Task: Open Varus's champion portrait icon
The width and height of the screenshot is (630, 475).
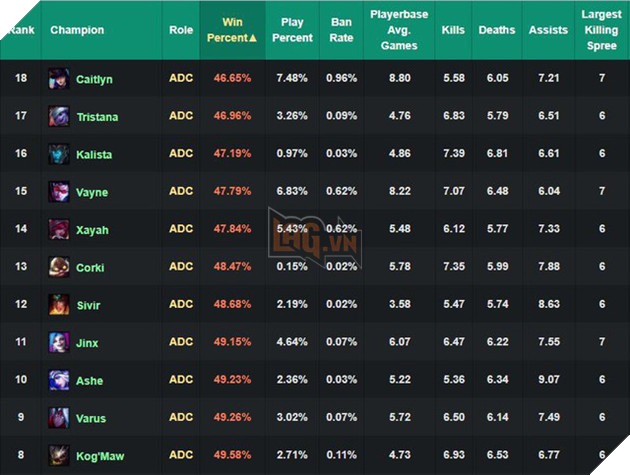Action: tap(59, 418)
